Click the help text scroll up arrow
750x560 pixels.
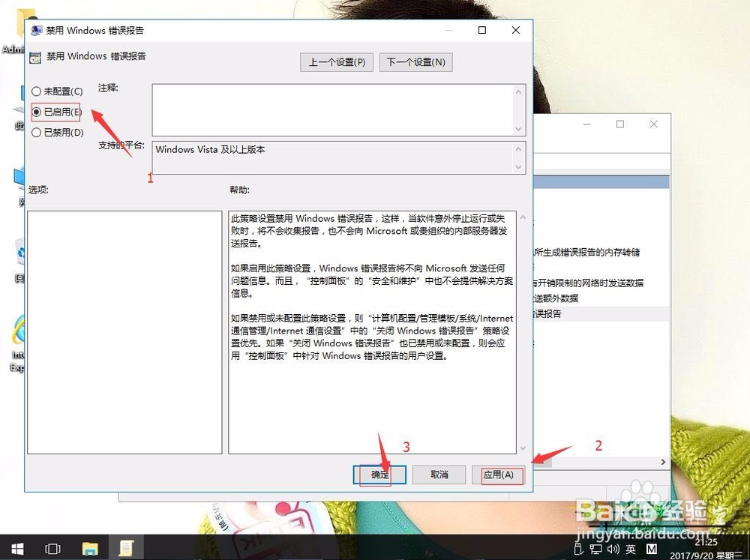[523, 217]
